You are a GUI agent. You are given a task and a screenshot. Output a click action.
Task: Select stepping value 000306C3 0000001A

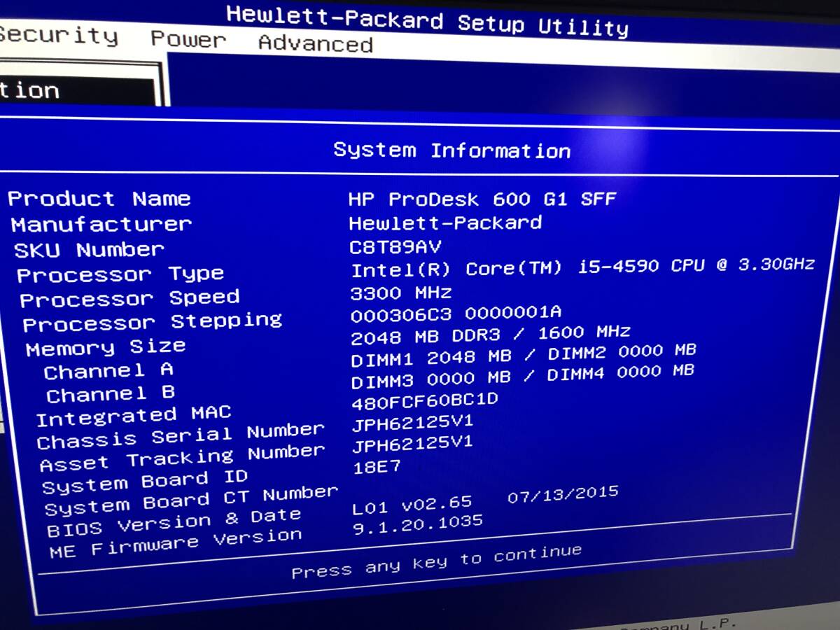pyautogui.click(x=456, y=313)
